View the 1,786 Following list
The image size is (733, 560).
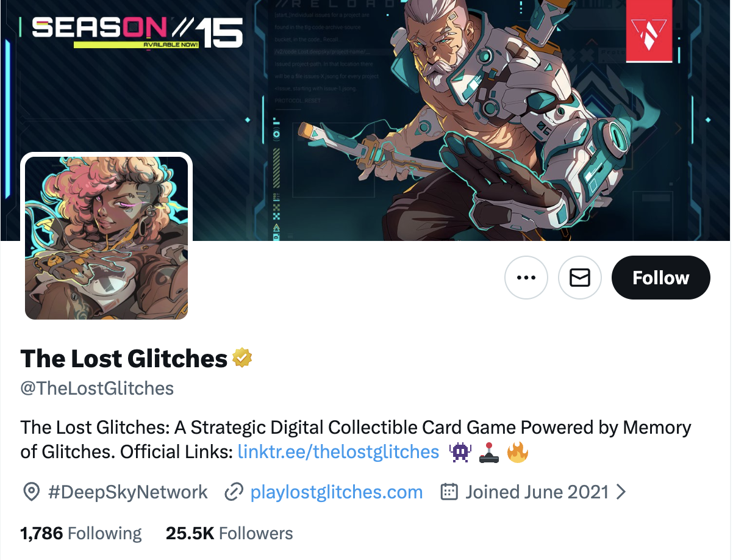(81, 533)
